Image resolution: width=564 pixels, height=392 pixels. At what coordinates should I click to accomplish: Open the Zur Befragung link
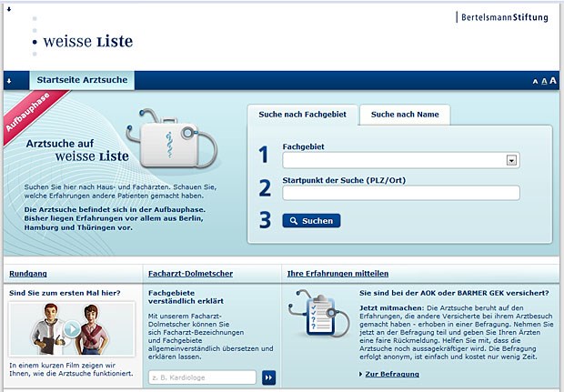pyautogui.click(x=392, y=374)
